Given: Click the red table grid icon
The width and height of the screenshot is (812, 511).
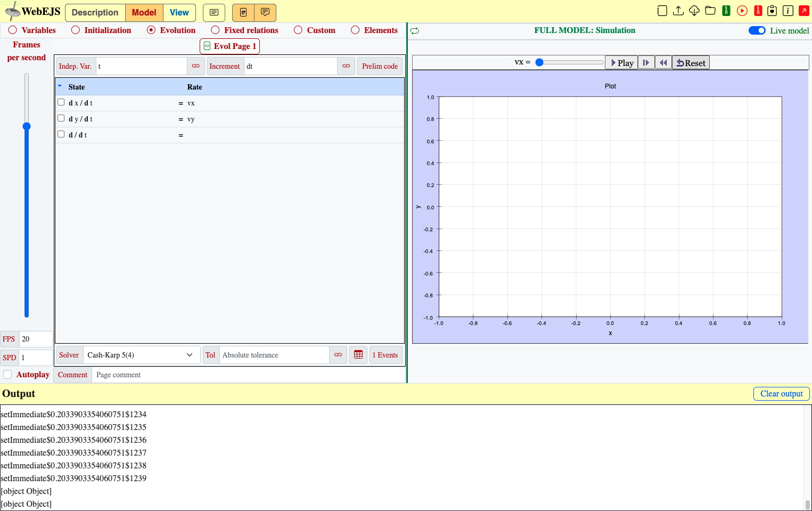Looking at the screenshot, I should [x=358, y=355].
